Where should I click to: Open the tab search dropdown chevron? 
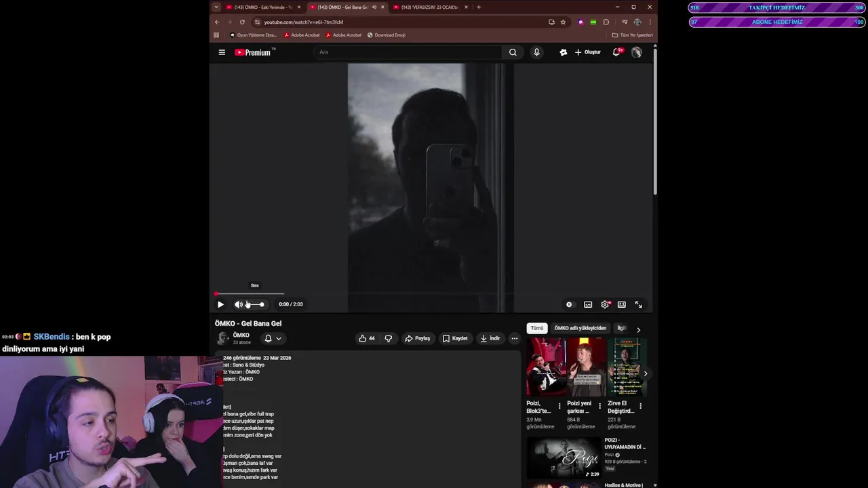tap(216, 7)
